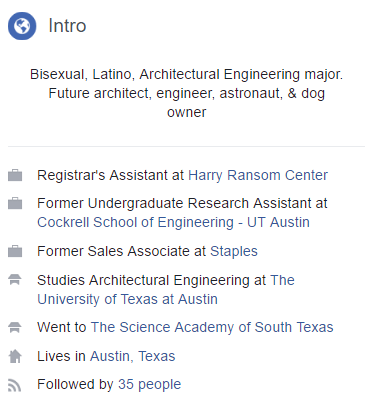Click education icon next to Studies Architectural Engineering

coord(15,280)
